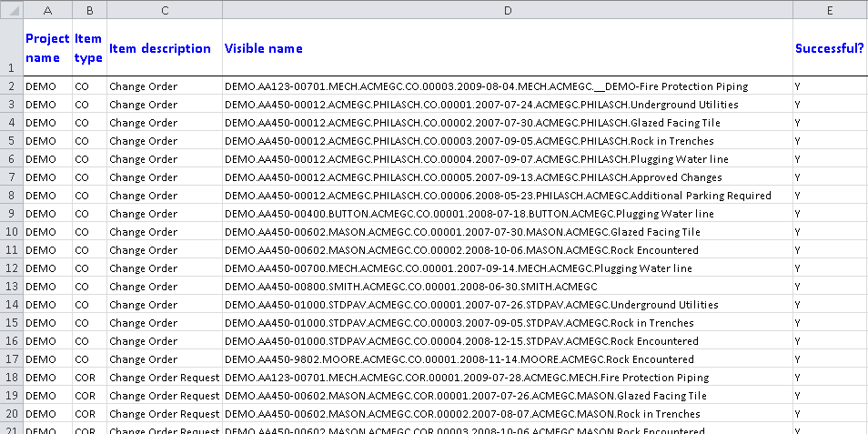This screenshot has height=434, width=868.
Task: Select column D header
Action: point(507,9)
